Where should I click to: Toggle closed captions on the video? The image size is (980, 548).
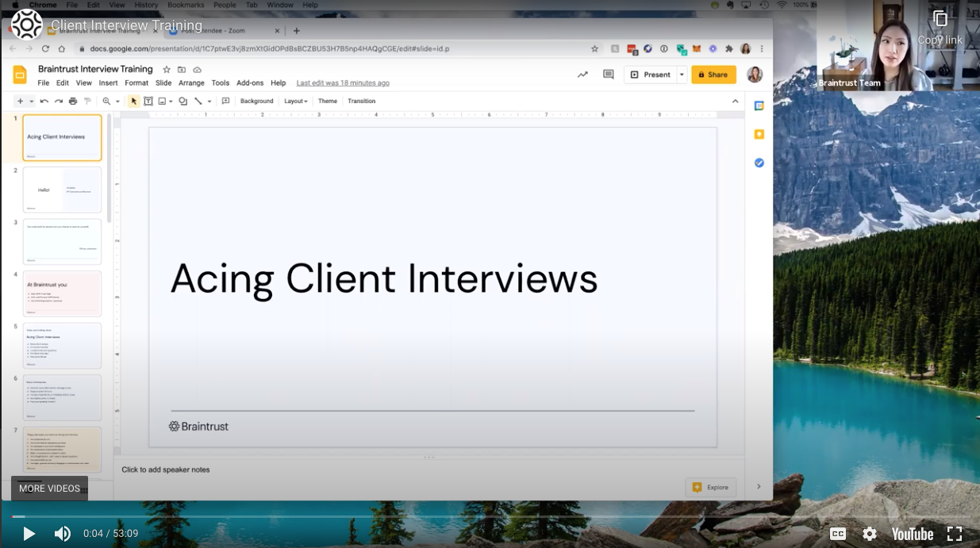tap(837, 534)
